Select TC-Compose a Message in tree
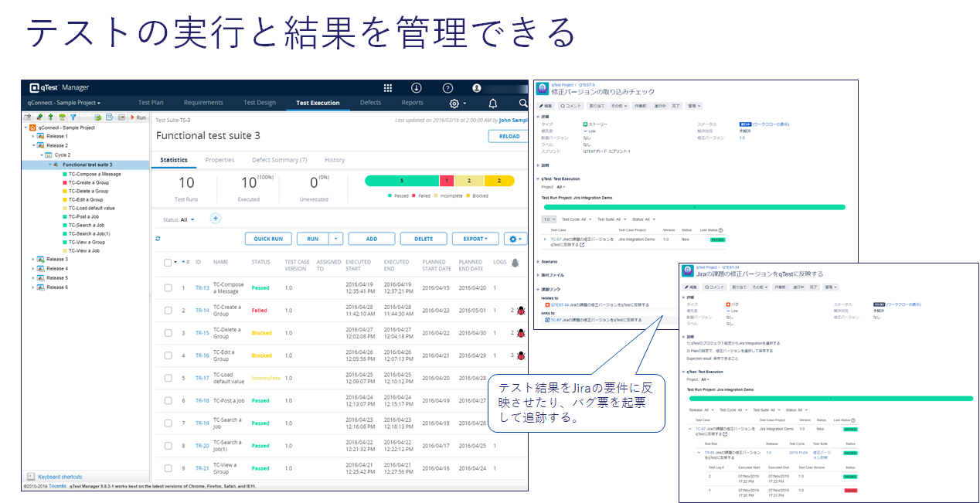Screen dimensions: 980x503 point(94,174)
